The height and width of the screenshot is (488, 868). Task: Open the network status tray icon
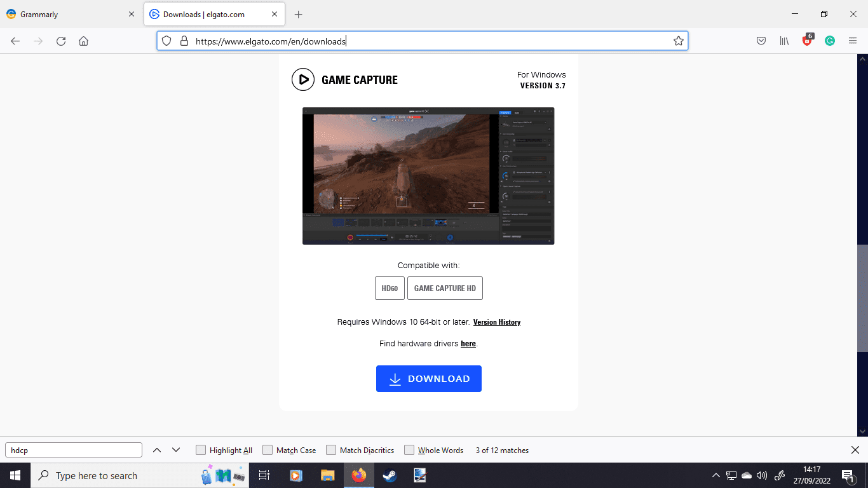tap(731, 475)
